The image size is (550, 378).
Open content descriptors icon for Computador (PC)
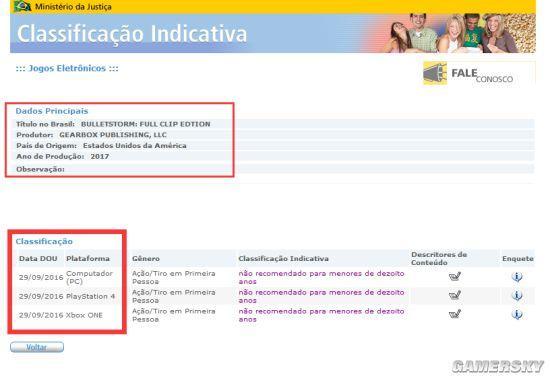[455, 277]
